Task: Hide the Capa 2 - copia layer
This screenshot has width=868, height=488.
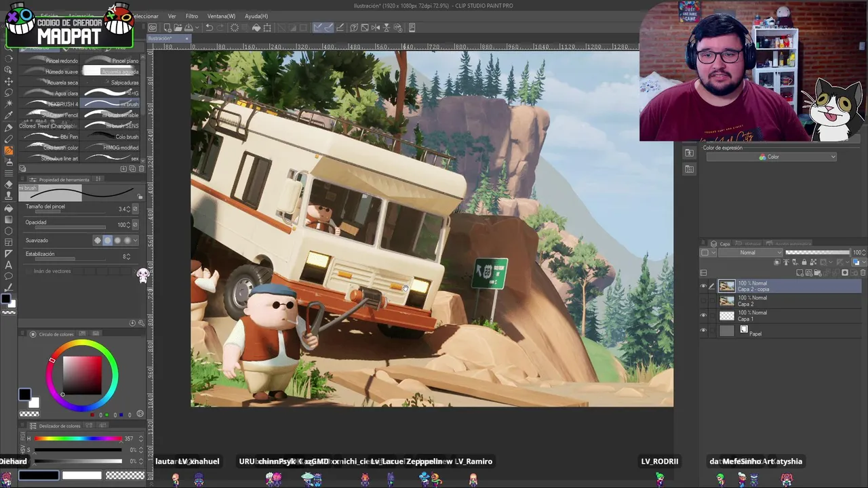Action: pos(703,286)
